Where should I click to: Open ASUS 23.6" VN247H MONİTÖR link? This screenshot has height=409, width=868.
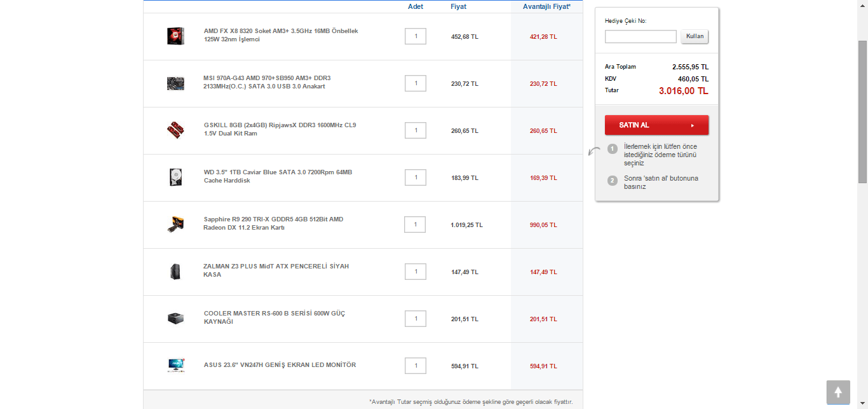(280, 365)
